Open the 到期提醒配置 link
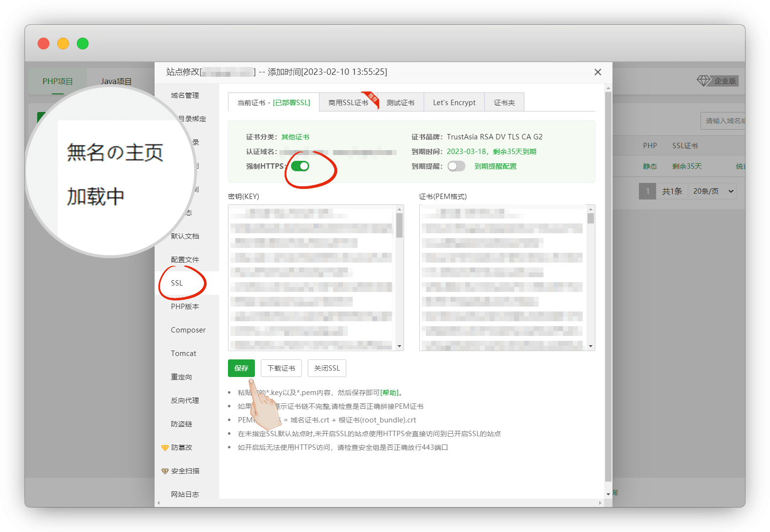The image size is (770, 532). (x=495, y=166)
